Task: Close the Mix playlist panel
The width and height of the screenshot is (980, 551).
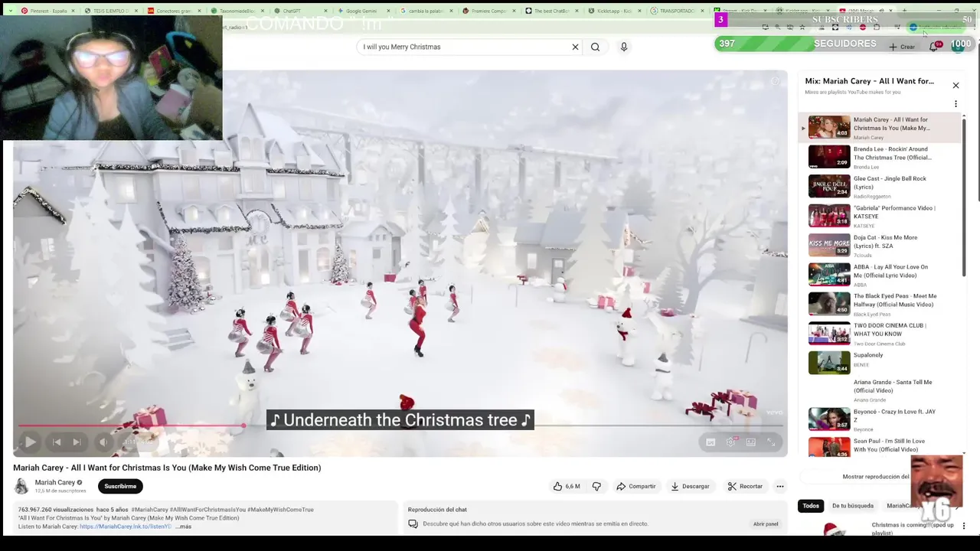Action: 955,85
